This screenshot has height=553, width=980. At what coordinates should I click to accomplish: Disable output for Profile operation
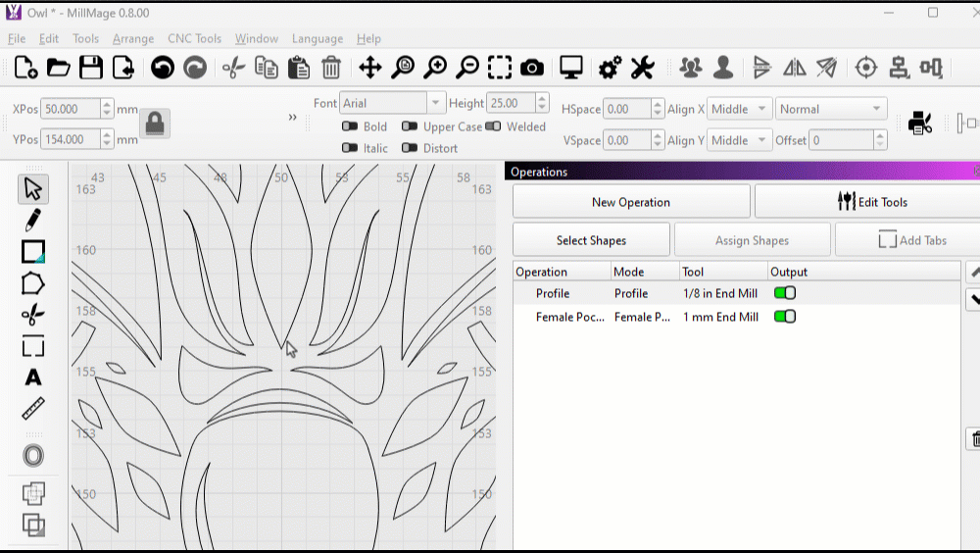(784, 293)
